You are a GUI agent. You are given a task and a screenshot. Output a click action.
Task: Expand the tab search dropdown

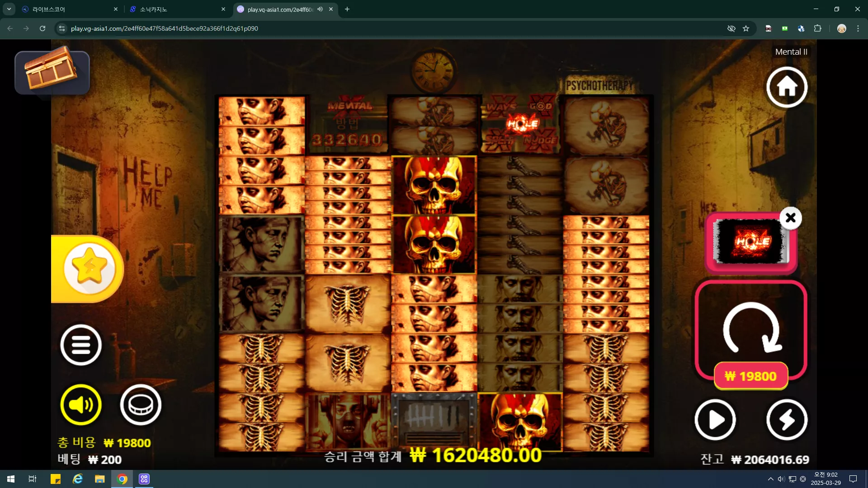tap(9, 9)
